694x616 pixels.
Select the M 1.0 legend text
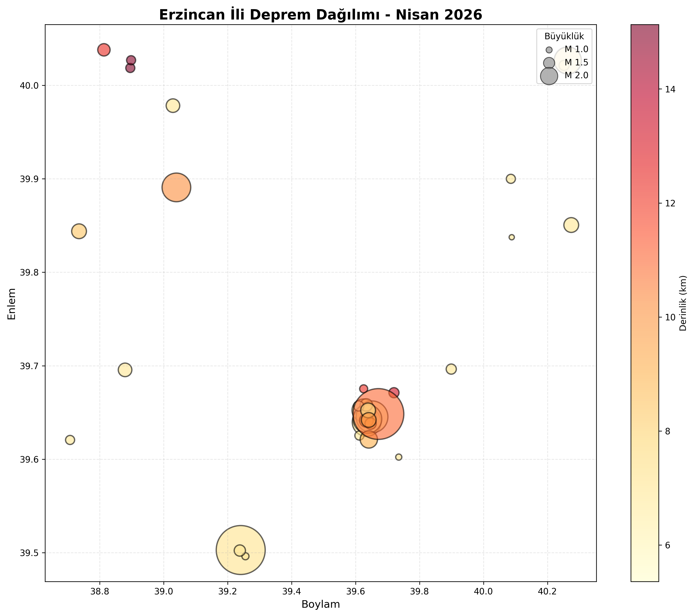click(x=576, y=50)
